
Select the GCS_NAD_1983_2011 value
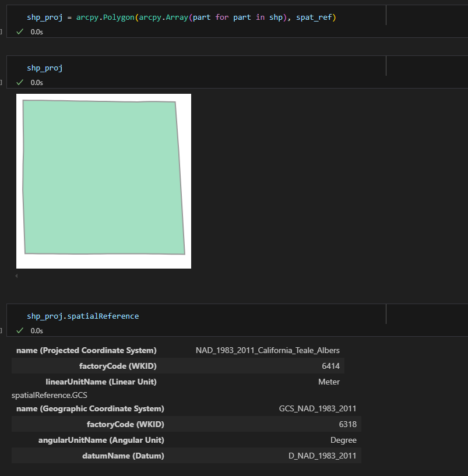point(318,408)
